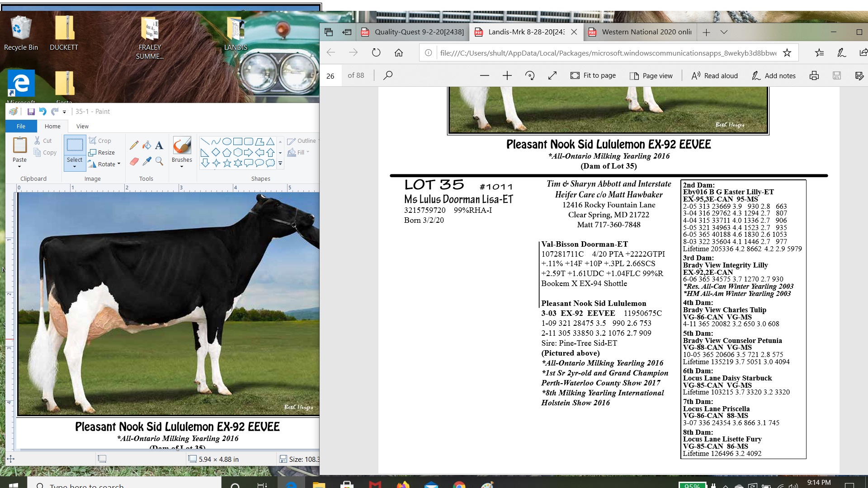
Task: Click the Text tool letter A
Action: coord(159,145)
